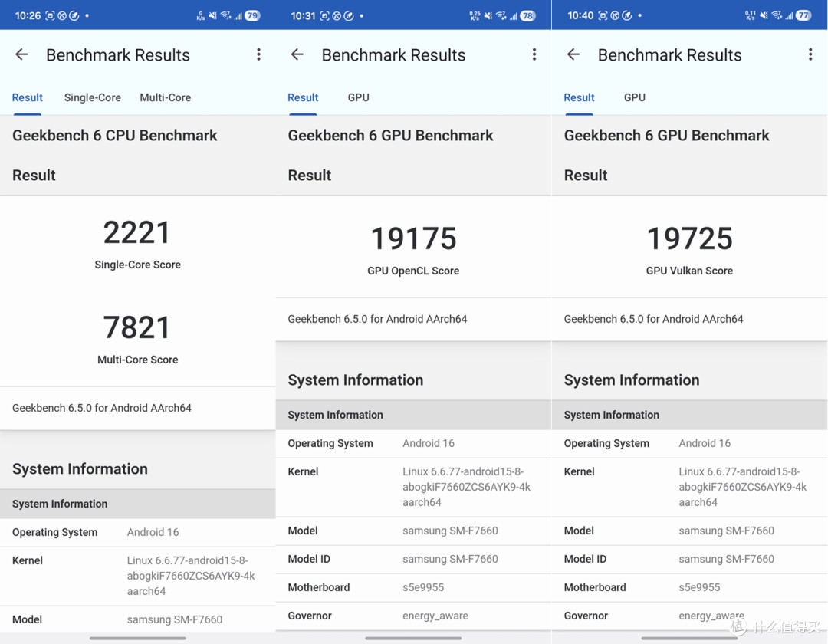828x644 pixels.
Task: Tap the 19725 Vulkan score
Action: pyautogui.click(x=690, y=238)
